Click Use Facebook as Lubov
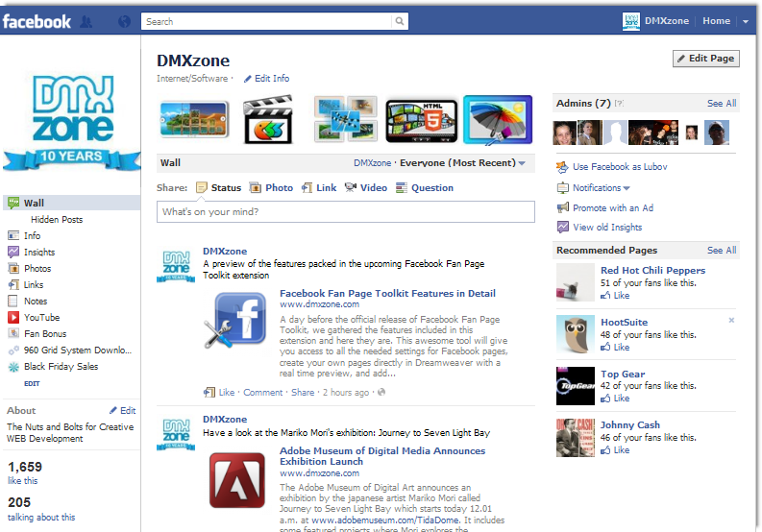This screenshot has width=762, height=532. 612,167
